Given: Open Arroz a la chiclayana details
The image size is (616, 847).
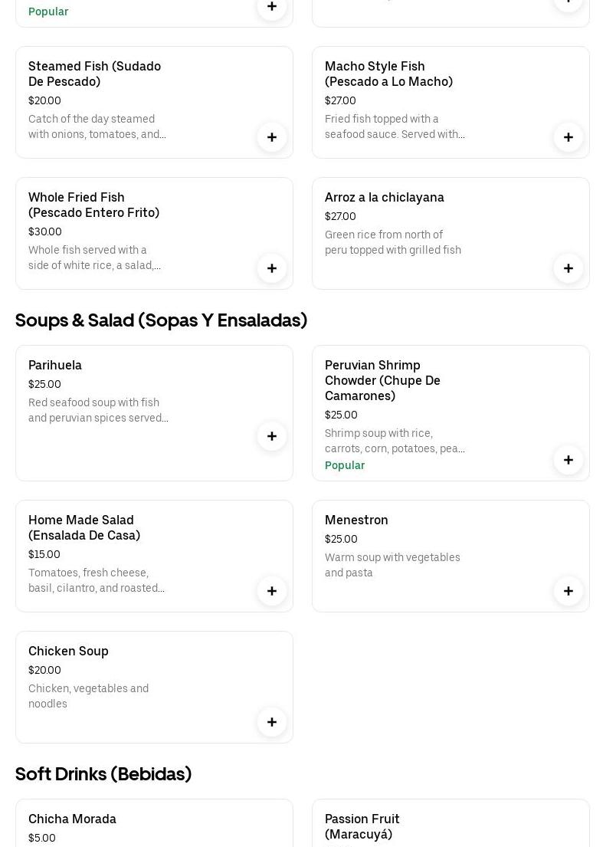Looking at the screenshot, I should pos(384,198).
